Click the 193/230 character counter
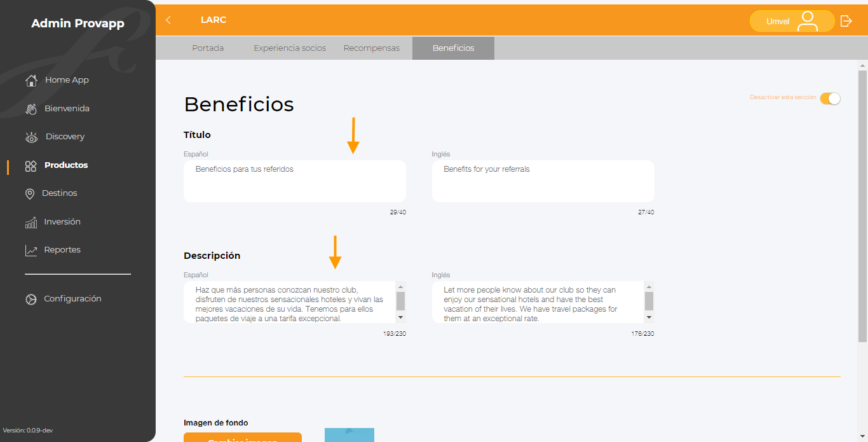 (395, 333)
